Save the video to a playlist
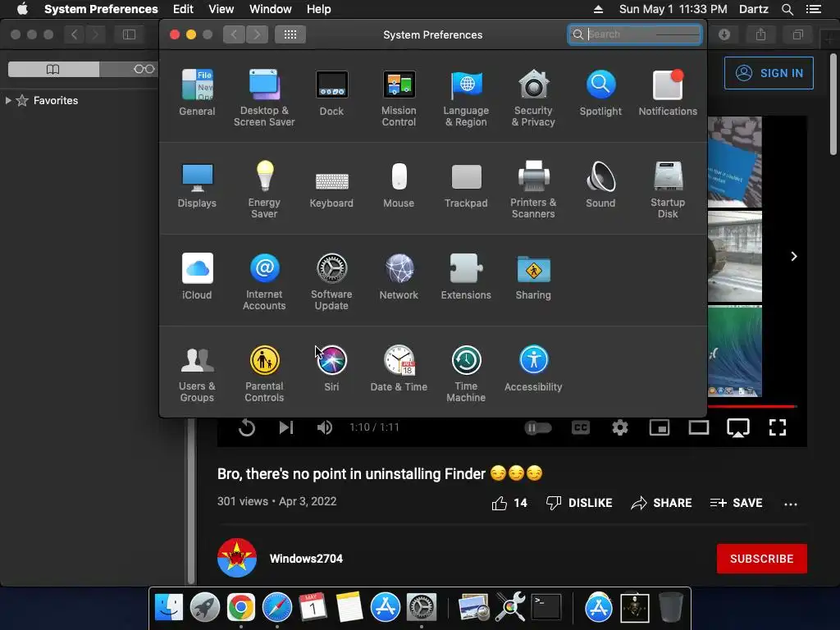The height and width of the screenshot is (630, 840). (x=736, y=503)
